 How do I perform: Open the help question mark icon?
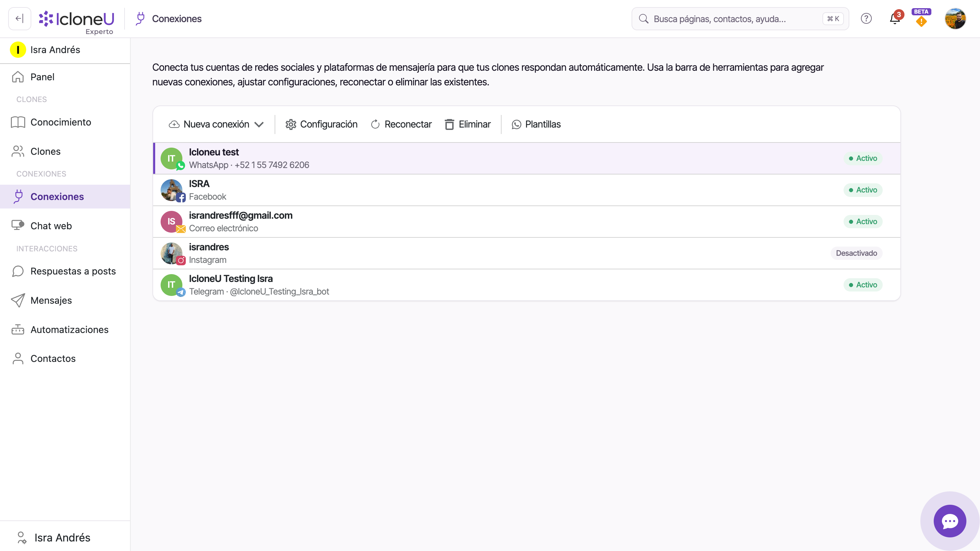pos(866,19)
